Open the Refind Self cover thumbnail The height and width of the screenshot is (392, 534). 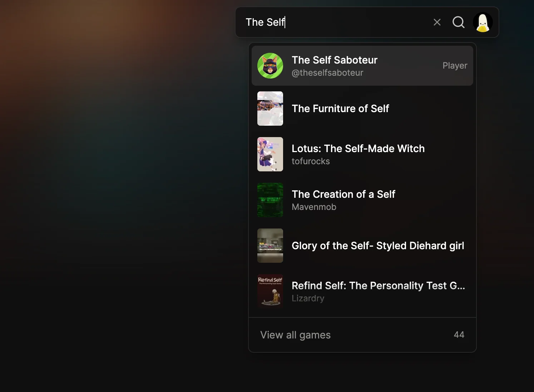(x=270, y=291)
